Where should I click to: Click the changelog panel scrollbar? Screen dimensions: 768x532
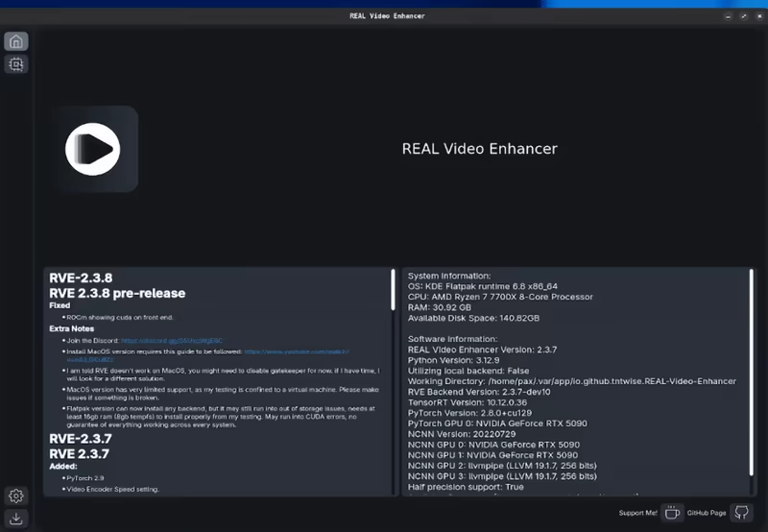tap(393, 289)
